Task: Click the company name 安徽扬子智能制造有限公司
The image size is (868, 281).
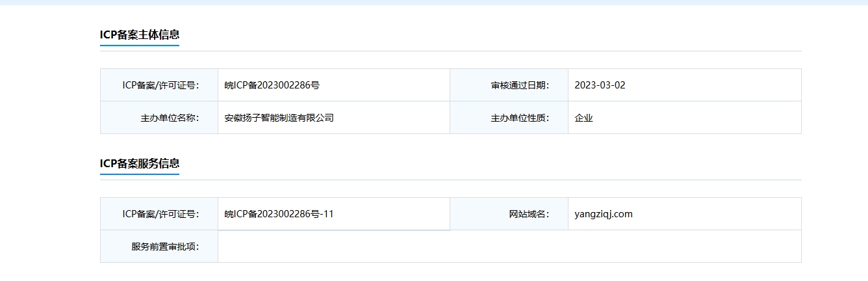Action: [x=279, y=118]
